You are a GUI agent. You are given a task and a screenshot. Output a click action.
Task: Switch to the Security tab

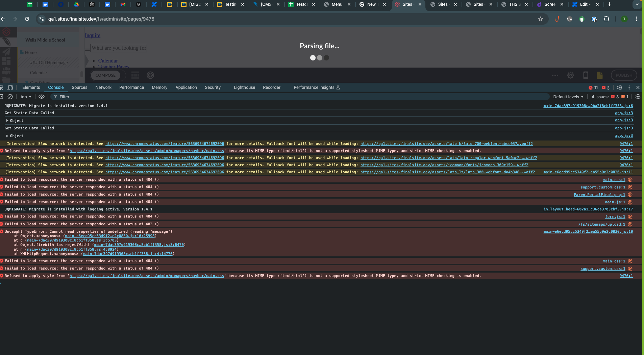pos(213,87)
